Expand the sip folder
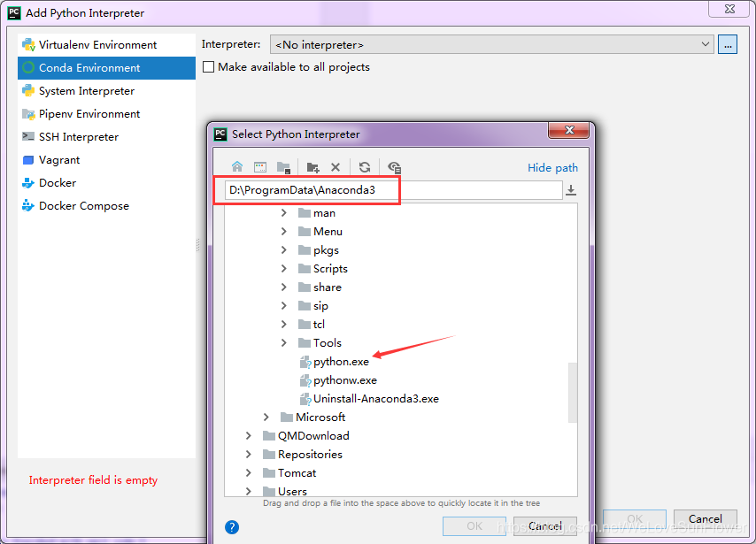 (x=284, y=305)
